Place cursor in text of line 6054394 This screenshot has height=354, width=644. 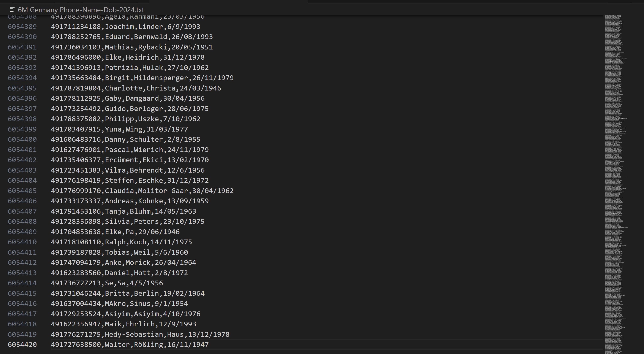coord(142,78)
